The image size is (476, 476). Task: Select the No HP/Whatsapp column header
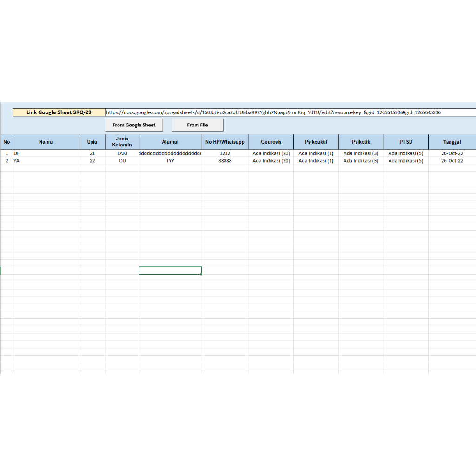click(x=225, y=142)
